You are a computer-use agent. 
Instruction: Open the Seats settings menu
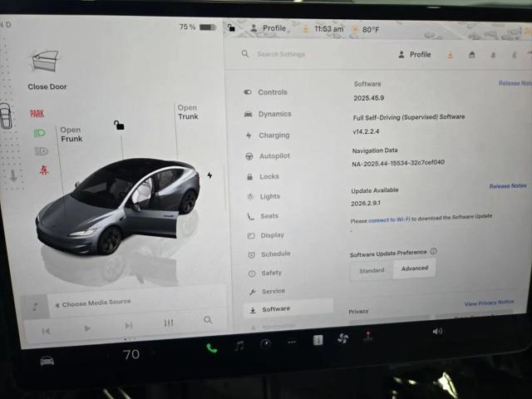pos(263,216)
